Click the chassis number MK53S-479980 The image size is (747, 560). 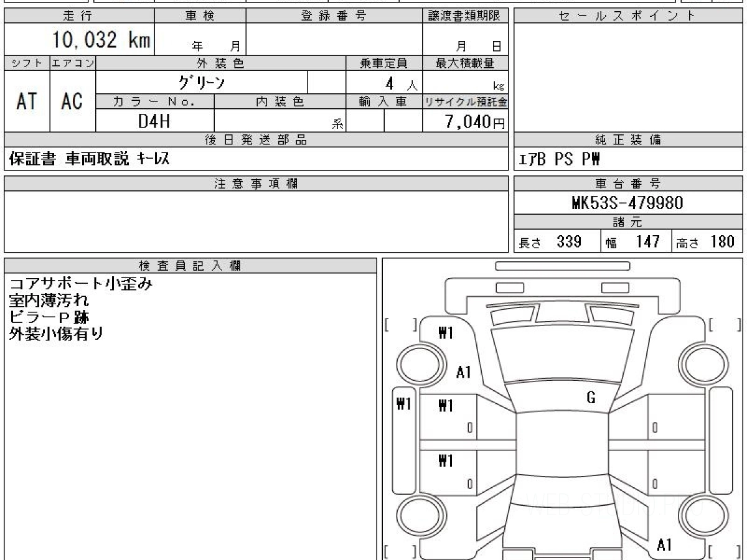click(x=628, y=202)
